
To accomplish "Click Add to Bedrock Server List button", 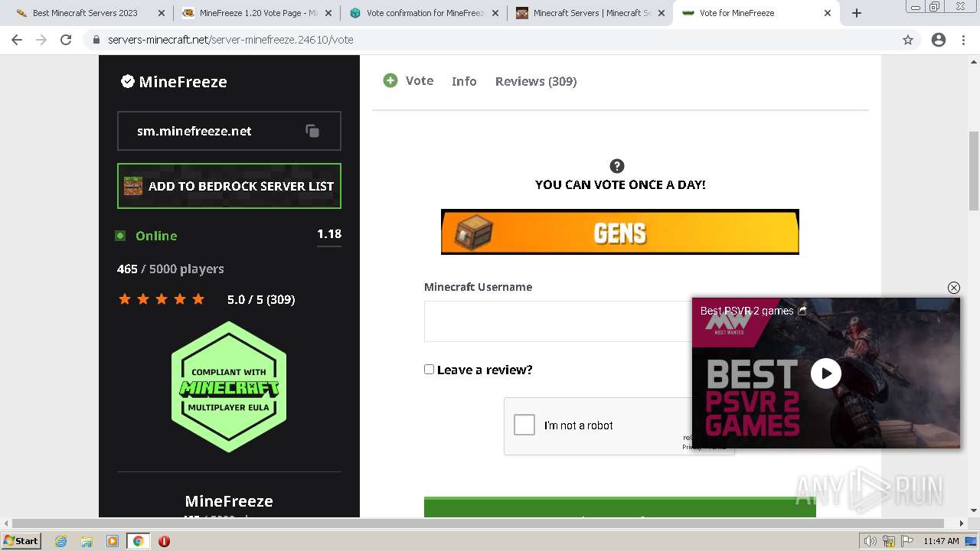I will pyautogui.click(x=229, y=186).
